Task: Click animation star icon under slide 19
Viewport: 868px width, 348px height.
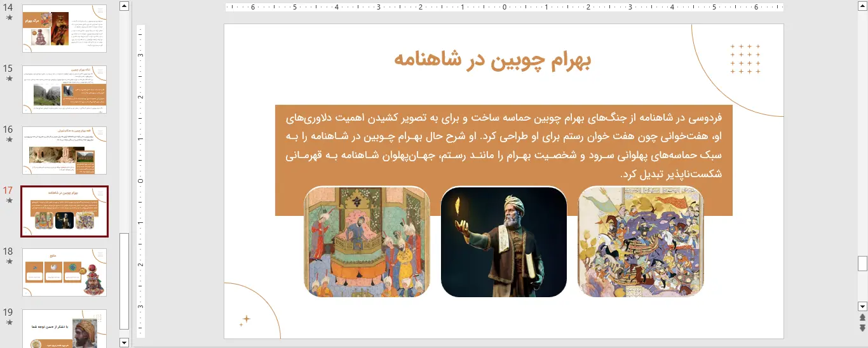Action: coord(9,323)
